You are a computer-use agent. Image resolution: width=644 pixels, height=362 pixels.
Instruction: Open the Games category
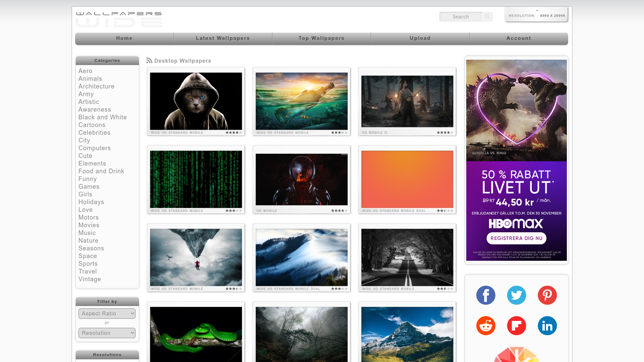(x=89, y=187)
